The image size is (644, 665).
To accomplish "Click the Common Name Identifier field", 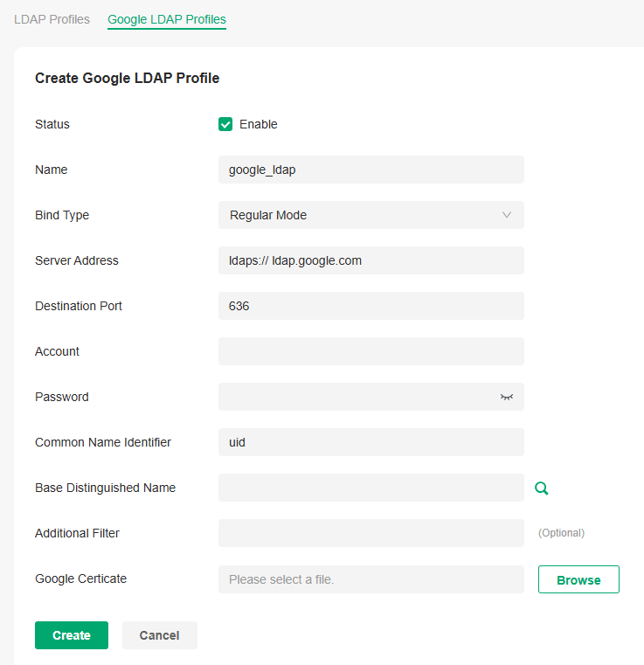I will click(x=371, y=442).
